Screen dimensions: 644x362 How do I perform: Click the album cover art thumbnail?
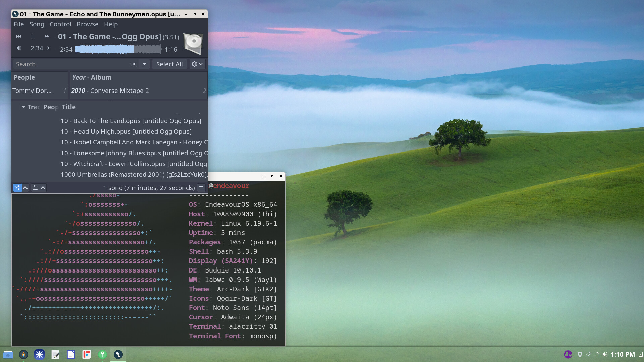193,43
